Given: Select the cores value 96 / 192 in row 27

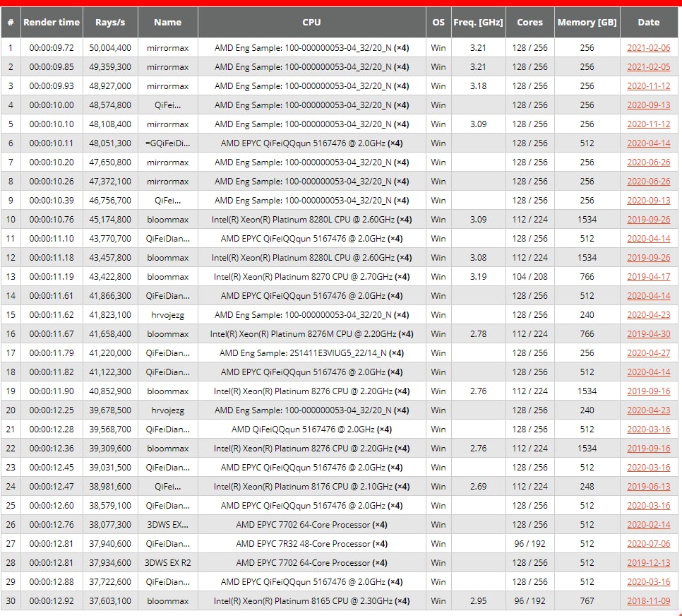Looking at the screenshot, I should click(530, 544).
